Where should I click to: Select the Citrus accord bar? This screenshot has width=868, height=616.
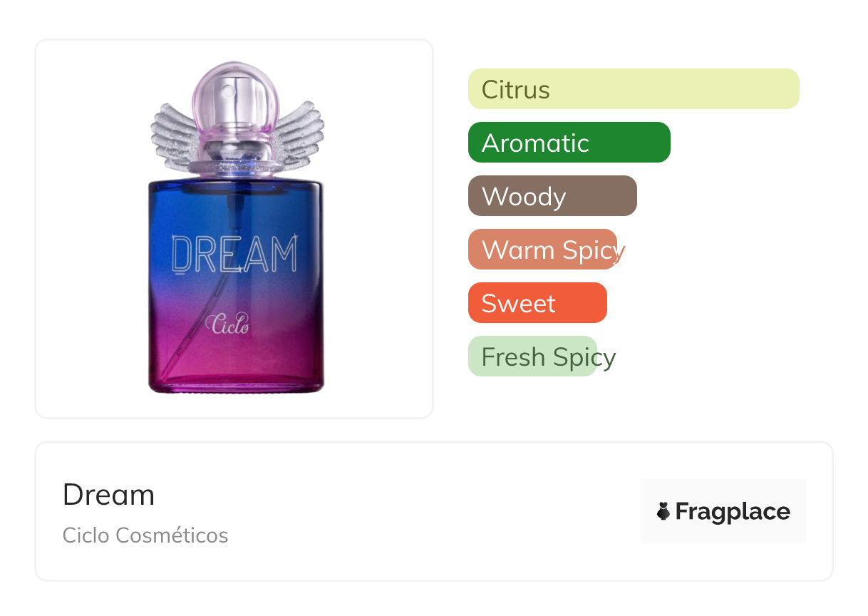(634, 89)
